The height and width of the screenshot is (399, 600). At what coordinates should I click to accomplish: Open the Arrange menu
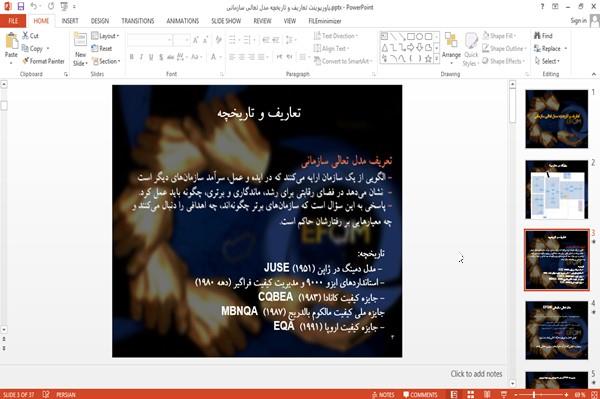pyautogui.click(x=451, y=49)
